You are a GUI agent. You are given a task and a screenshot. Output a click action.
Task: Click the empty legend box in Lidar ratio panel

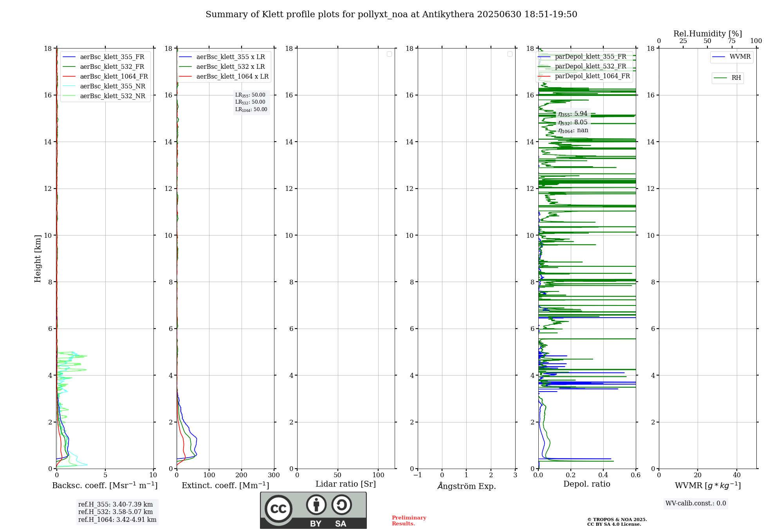pos(389,54)
